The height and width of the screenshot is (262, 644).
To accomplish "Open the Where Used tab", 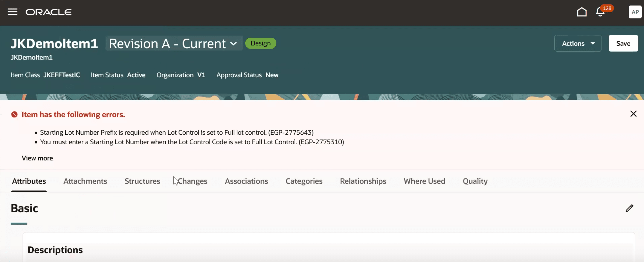I will [424, 181].
